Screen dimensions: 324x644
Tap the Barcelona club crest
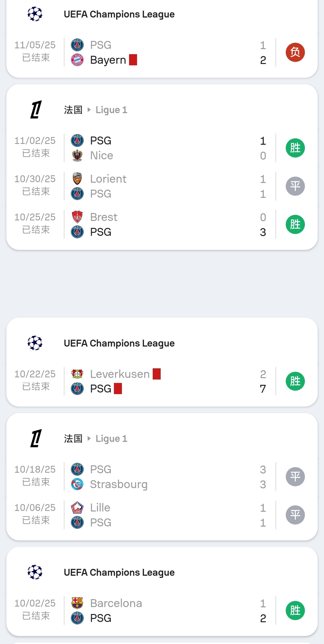[77, 603]
